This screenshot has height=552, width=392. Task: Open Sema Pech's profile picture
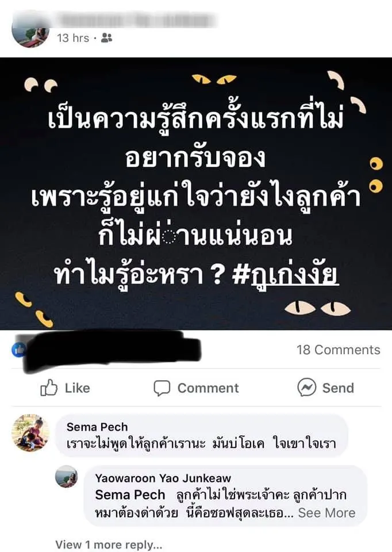click(30, 432)
